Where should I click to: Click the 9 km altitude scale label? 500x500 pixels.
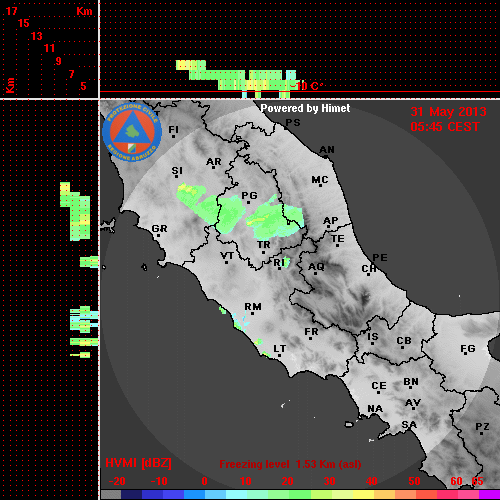click(x=59, y=61)
